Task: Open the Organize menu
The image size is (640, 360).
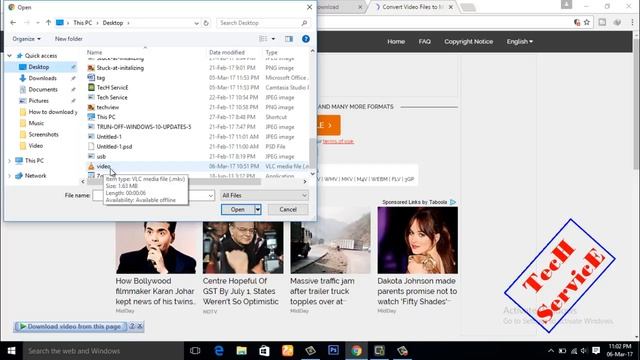Action: tap(27, 39)
